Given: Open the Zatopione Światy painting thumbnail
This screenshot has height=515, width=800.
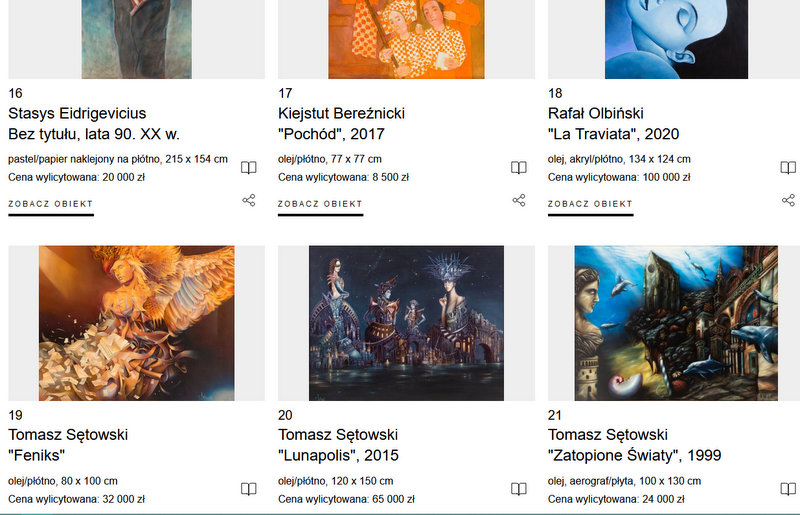Looking at the screenshot, I should pyautogui.click(x=676, y=323).
